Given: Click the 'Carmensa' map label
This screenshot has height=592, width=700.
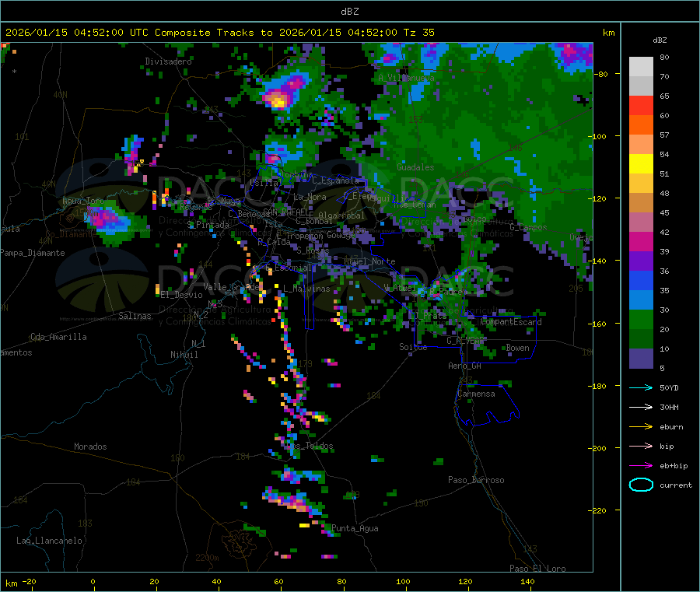Looking at the screenshot, I should (476, 394).
